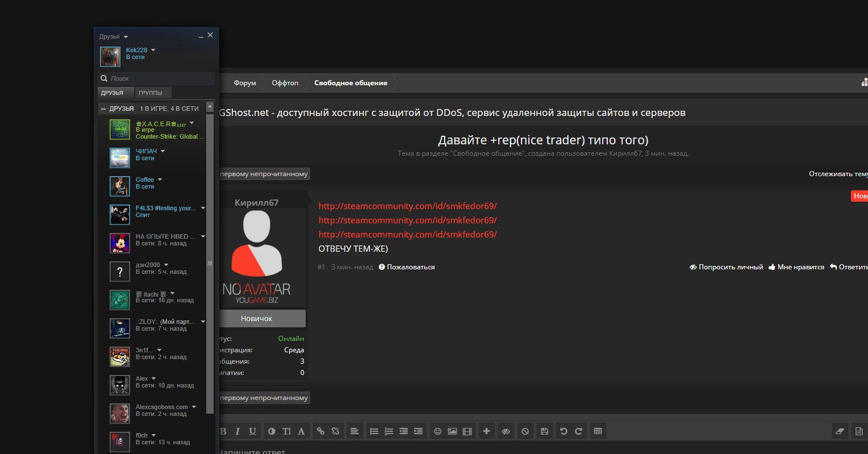868x454 pixels.
Task: Open the Друзья window menu dropdown
Action: (126, 36)
